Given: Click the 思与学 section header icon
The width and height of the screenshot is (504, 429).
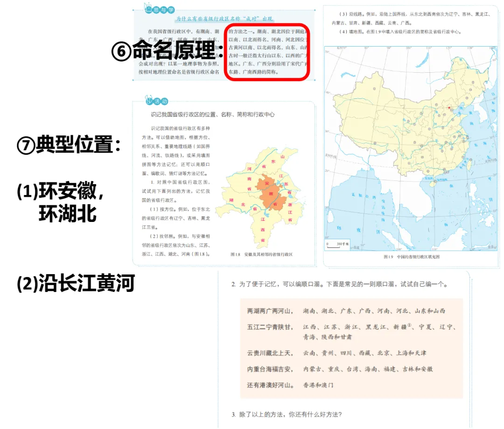Looking at the screenshot, I should (x=159, y=9).
